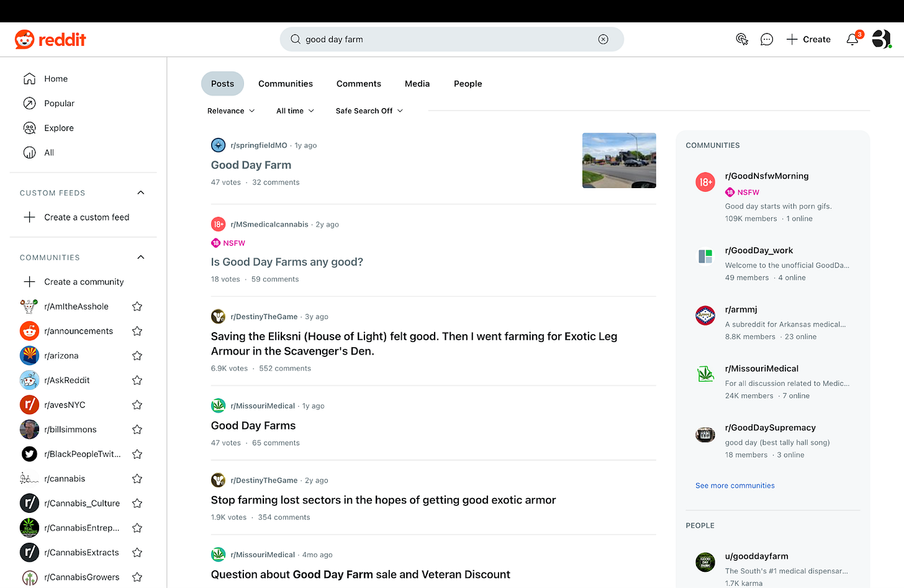Switch to the People tab

(468, 84)
